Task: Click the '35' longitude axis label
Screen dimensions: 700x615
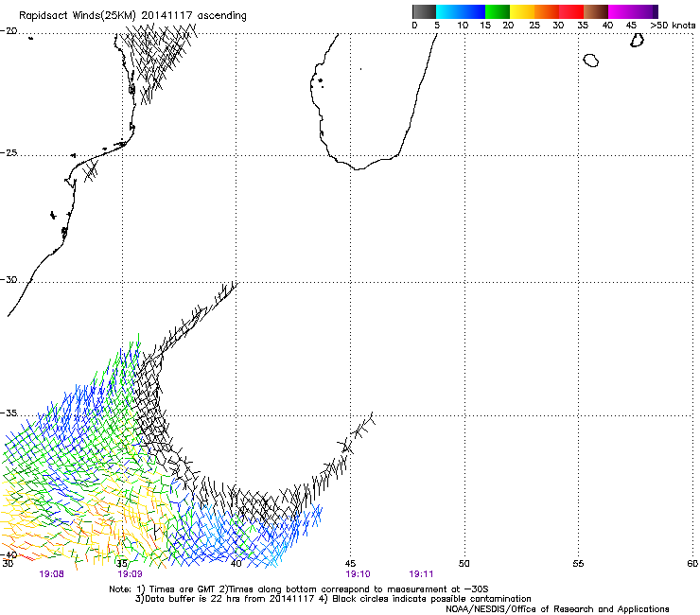Action: coord(122,564)
